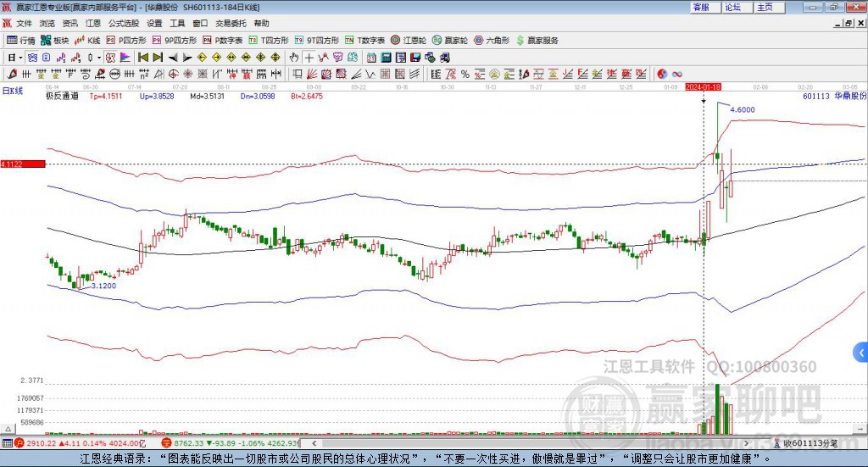Expand dropdown arrow beside candlestick style icon
The image size is (868, 467).
pyautogui.click(x=99, y=58)
